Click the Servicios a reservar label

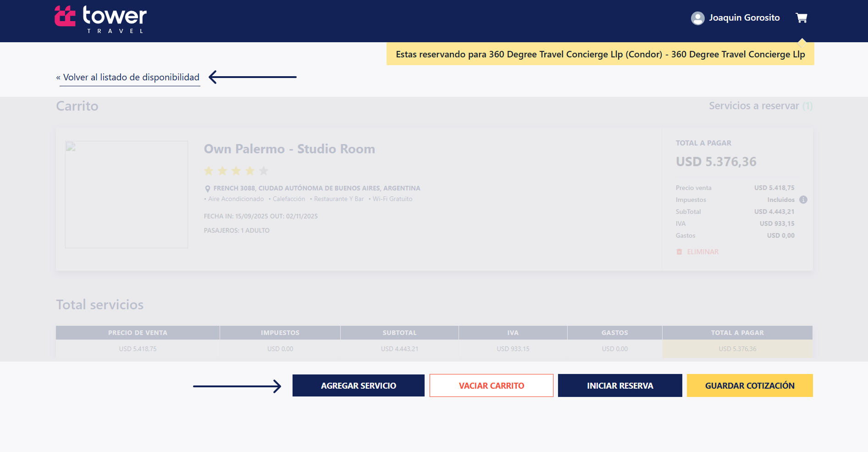point(753,106)
